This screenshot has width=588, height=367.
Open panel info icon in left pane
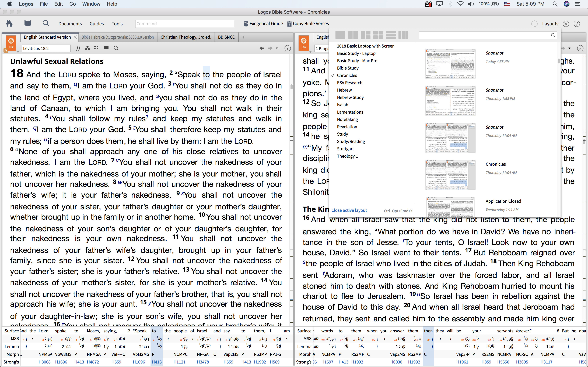pos(288,48)
